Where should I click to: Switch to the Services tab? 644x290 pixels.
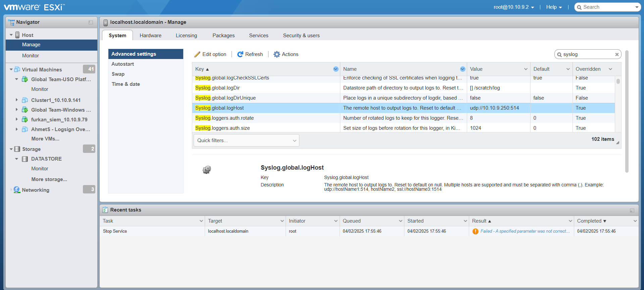(258, 36)
